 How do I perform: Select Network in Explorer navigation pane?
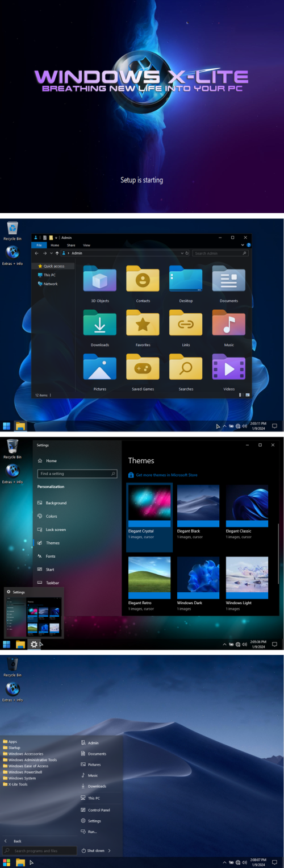pyautogui.click(x=48, y=284)
